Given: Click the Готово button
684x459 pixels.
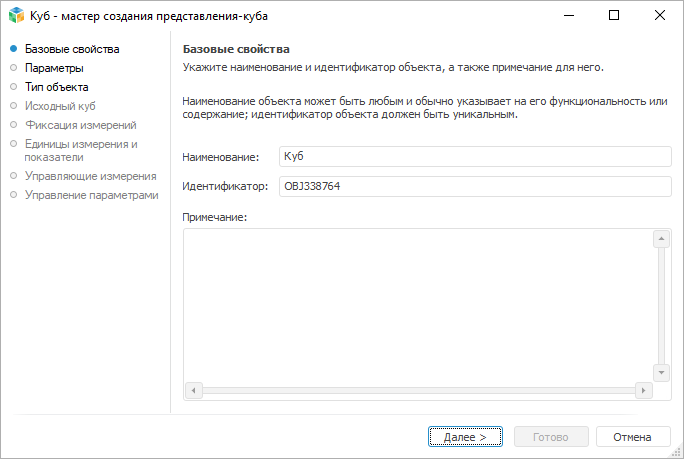Looking at the screenshot, I should click(551, 437).
